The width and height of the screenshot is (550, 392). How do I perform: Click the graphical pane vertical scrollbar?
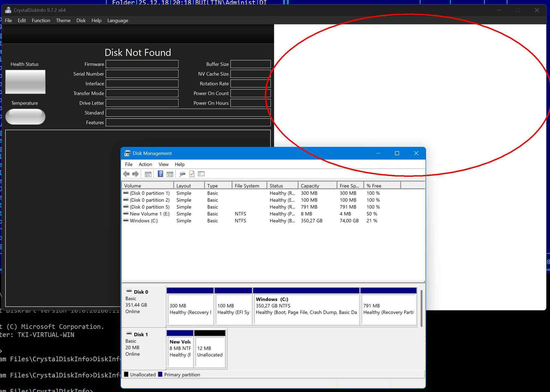pos(421,308)
